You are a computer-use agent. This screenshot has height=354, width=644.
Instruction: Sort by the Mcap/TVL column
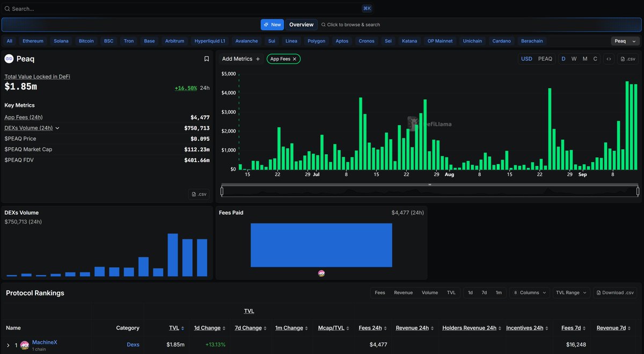[333, 328]
